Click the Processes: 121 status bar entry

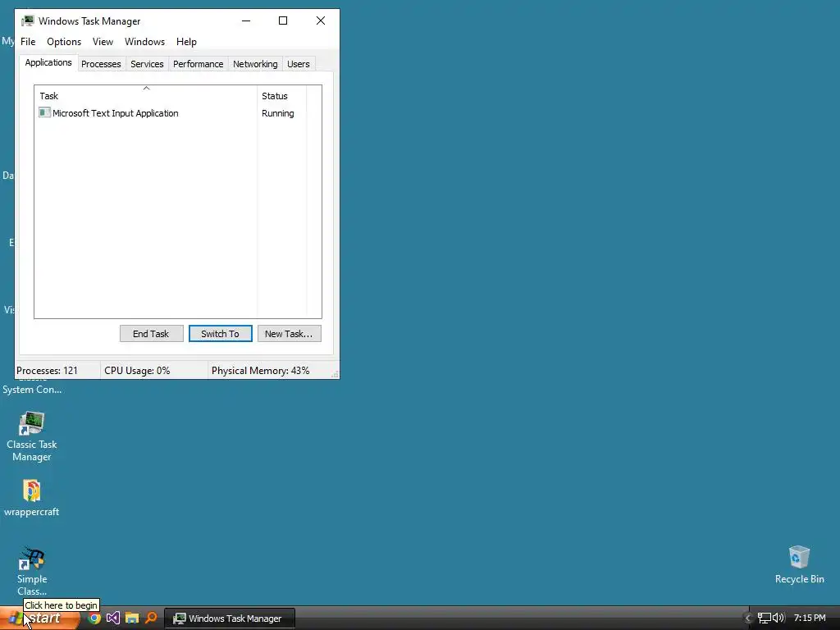[x=57, y=371]
